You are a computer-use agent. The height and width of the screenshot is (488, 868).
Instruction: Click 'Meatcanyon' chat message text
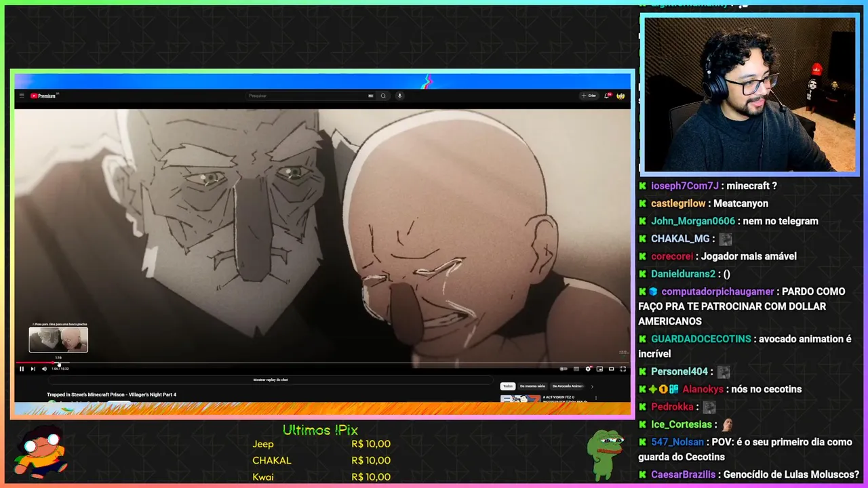pyautogui.click(x=741, y=203)
